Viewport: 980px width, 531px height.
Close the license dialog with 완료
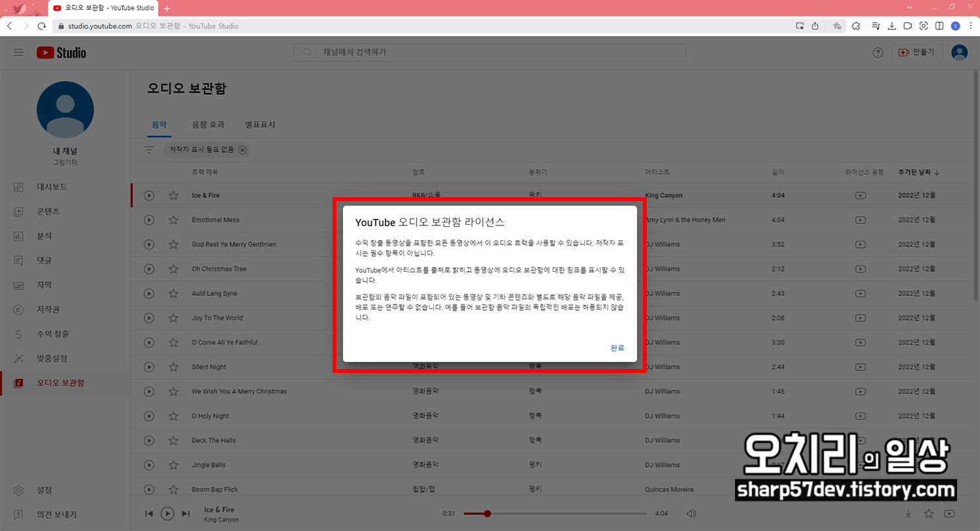pyautogui.click(x=617, y=348)
